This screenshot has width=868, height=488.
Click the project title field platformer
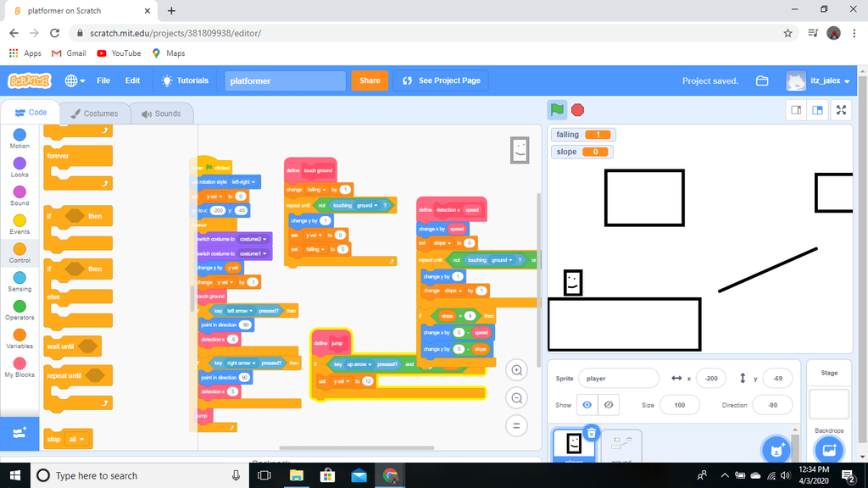(x=285, y=80)
